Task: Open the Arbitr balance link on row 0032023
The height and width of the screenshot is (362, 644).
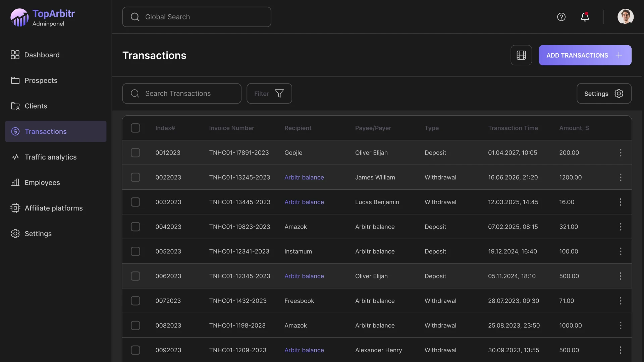Action: (x=304, y=202)
